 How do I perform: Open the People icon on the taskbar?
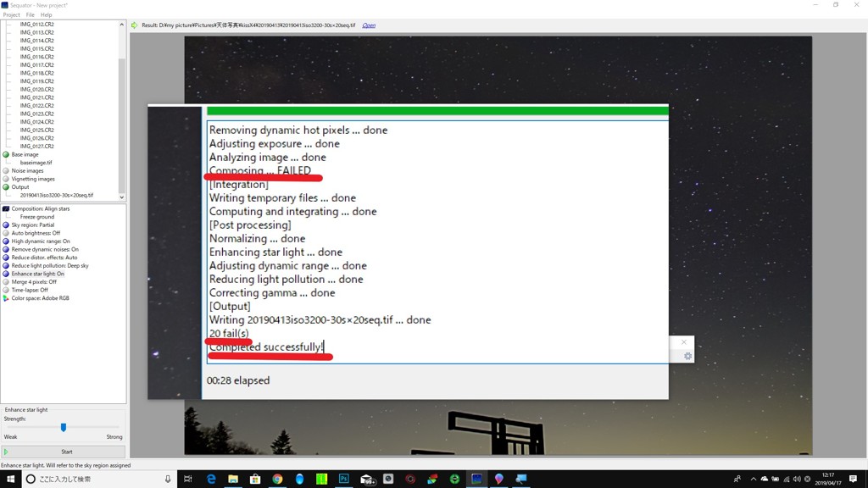(x=737, y=480)
